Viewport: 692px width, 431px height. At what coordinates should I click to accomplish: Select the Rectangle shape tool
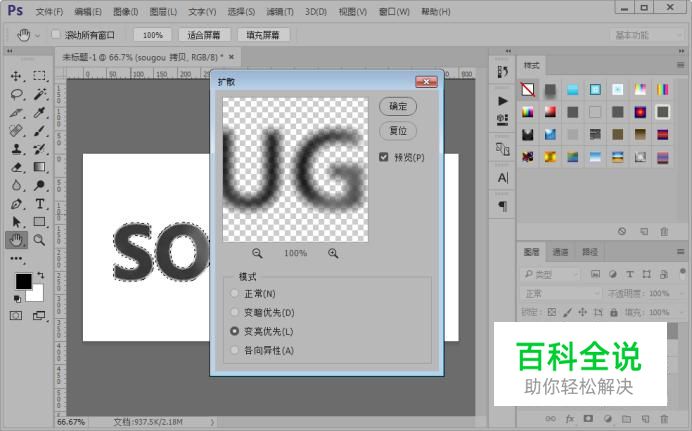(39, 221)
